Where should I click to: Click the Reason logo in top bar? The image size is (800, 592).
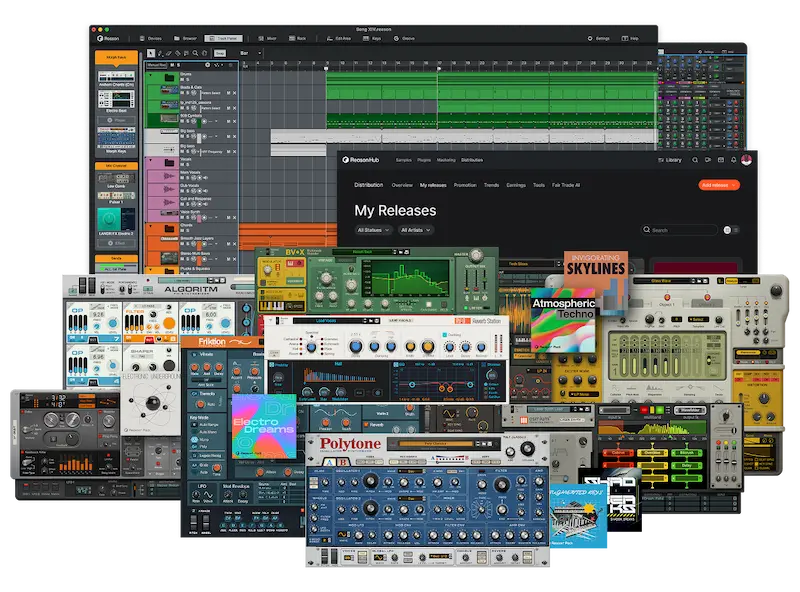pyautogui.click(x=108, y=38)
